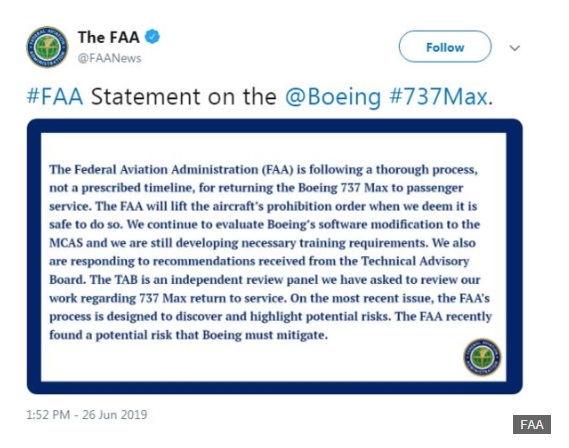This screenshot has height=448, width=569.
Task: Open The FAA display name
Action: pyautogui.click(x=109, y=37)
